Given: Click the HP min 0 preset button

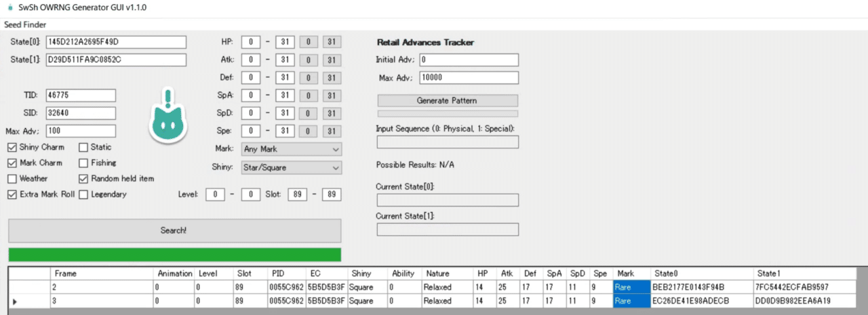Looking at the screenshot, I should click(308, 42).
